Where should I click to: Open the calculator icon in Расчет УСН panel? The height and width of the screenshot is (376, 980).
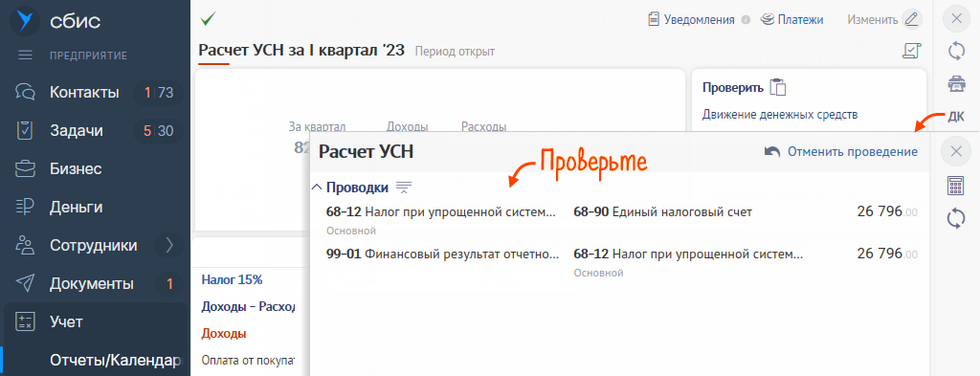tap(956, 186)
